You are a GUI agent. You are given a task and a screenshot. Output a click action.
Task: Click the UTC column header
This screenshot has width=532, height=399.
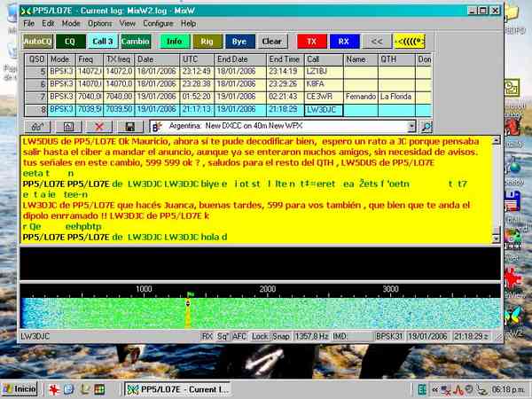197,59
